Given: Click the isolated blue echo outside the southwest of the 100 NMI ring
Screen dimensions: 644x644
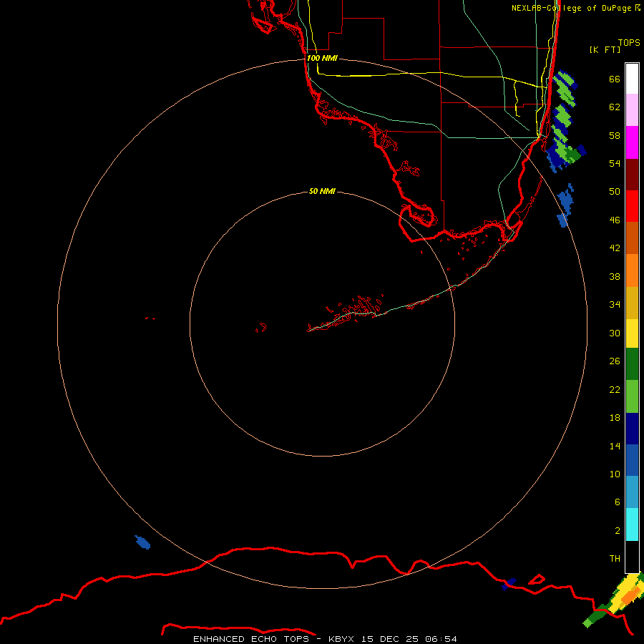Looking at the screenshot, I should [142, 542].
